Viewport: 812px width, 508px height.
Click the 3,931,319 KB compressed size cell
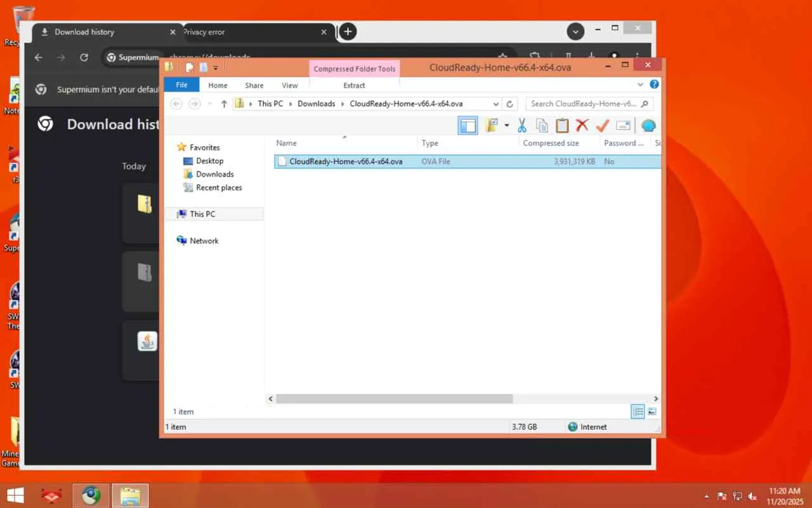coord(574,161)
